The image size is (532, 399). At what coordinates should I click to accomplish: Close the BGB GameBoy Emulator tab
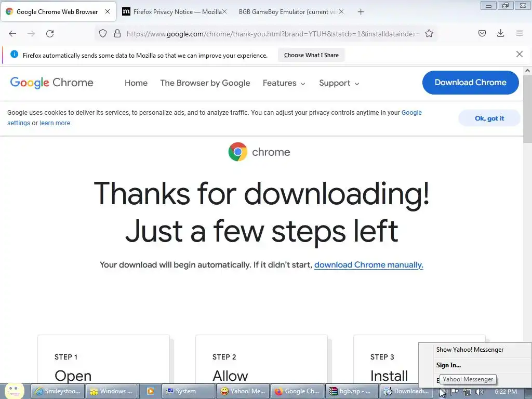pos(341,11)
